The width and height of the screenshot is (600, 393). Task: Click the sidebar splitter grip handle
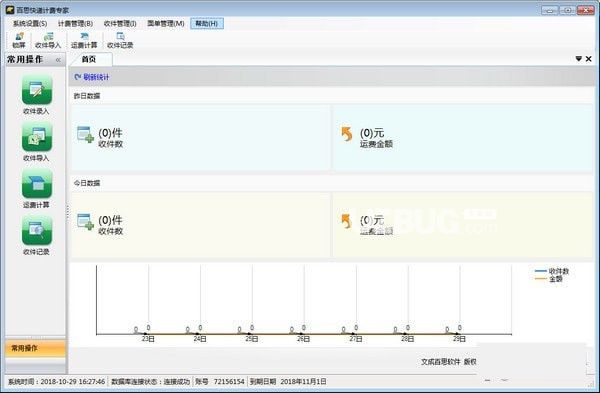(x=68, y=212)
